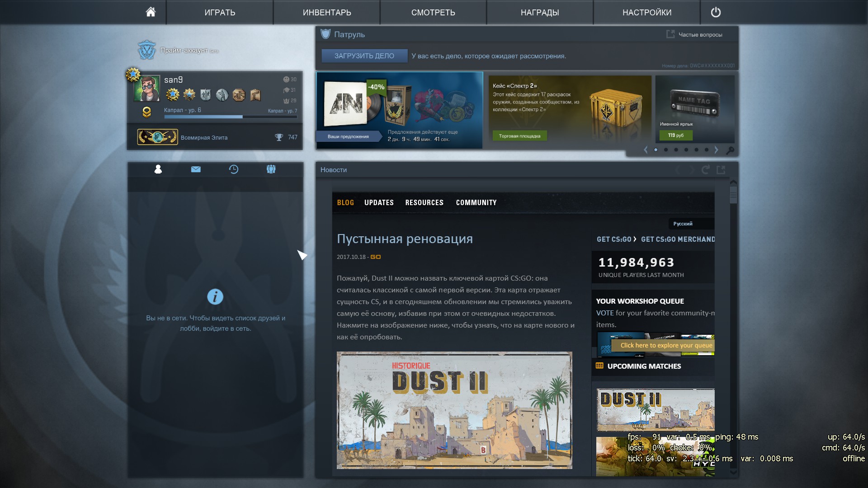
Task: Open news in external browser icon
Action: point(721,169)
